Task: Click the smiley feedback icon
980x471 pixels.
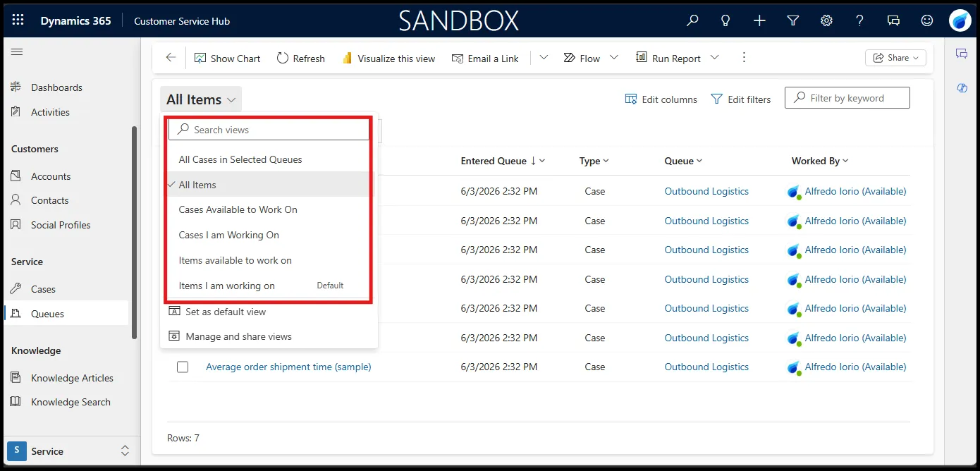Action: pos(927,20)
